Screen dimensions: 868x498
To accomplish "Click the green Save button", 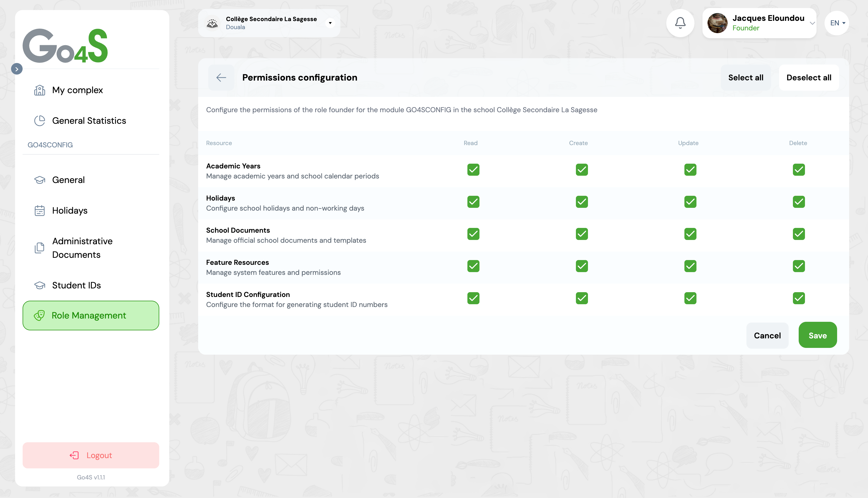I will click(817, 335).
